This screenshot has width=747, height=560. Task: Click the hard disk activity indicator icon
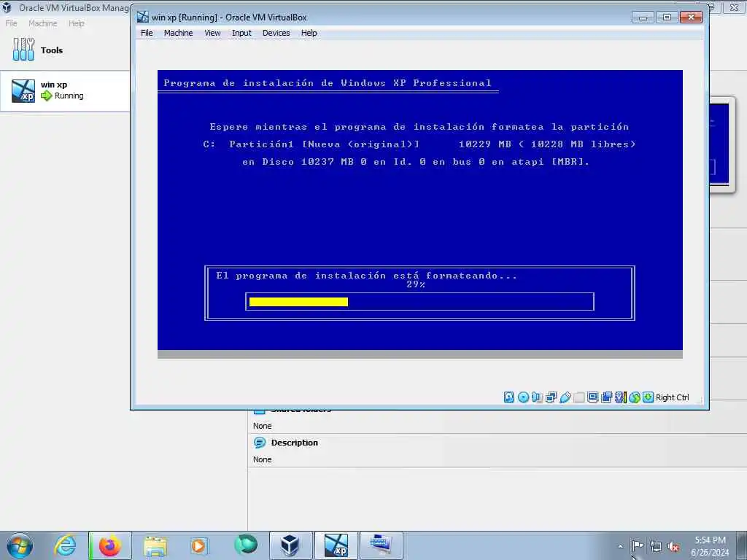(x=508, y=397)
